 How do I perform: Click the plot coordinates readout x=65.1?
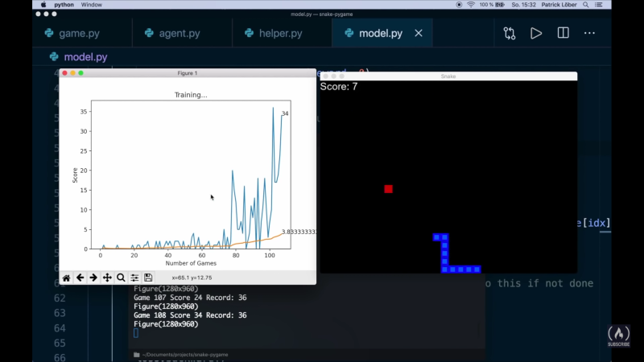(x=192, y=278)
